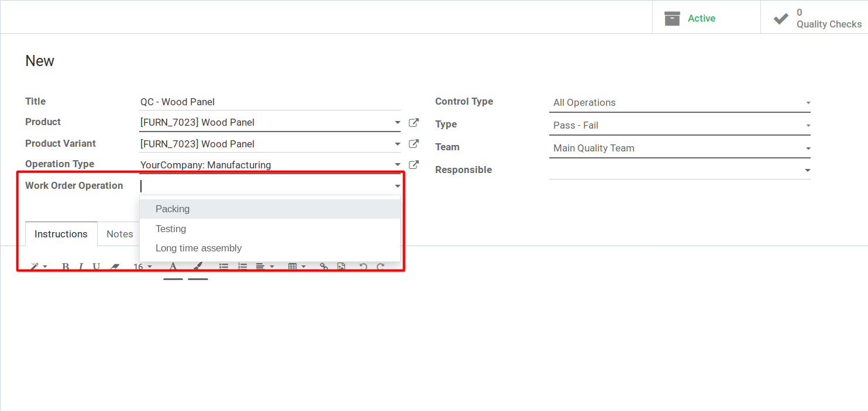Click the eraser remove-format icon

coord(114,267)
